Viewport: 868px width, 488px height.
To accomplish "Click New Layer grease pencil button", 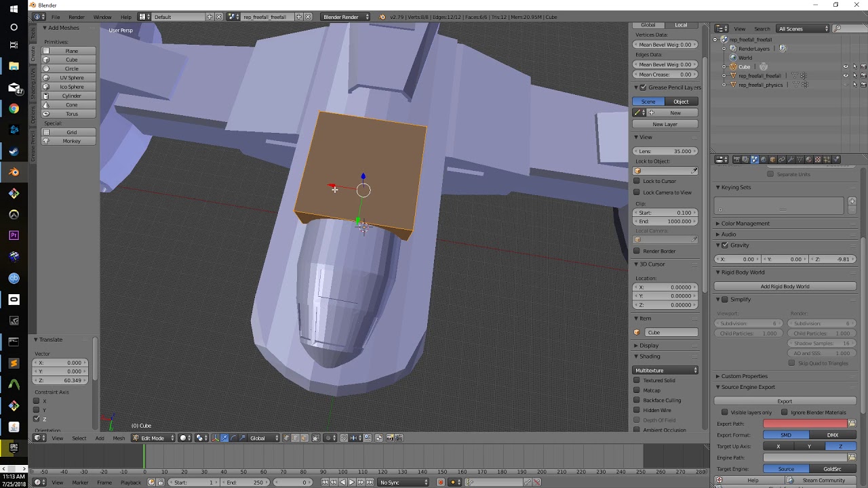I will pos(665,124).
